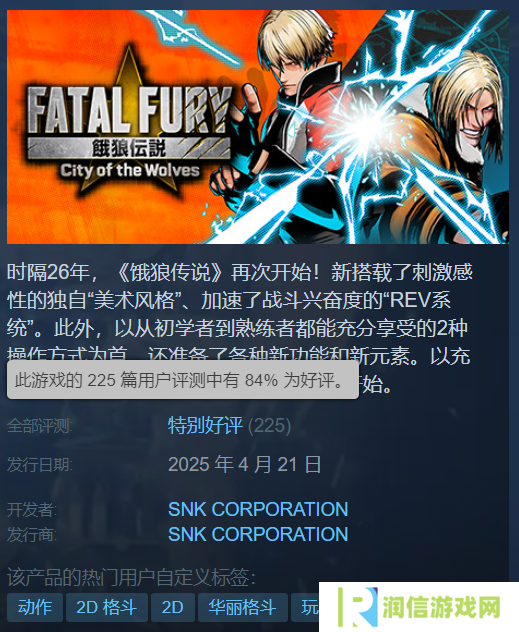Click the 全部评测 label

[39, 426]
